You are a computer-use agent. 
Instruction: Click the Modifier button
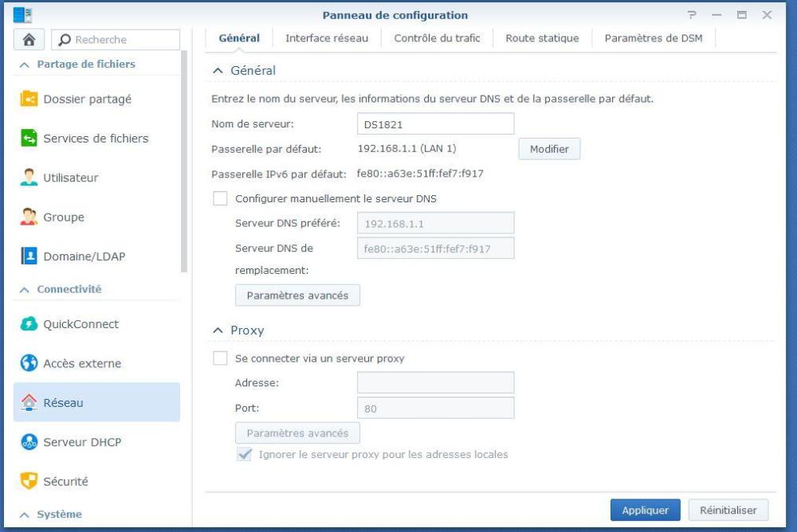click(x=549, y=149)
